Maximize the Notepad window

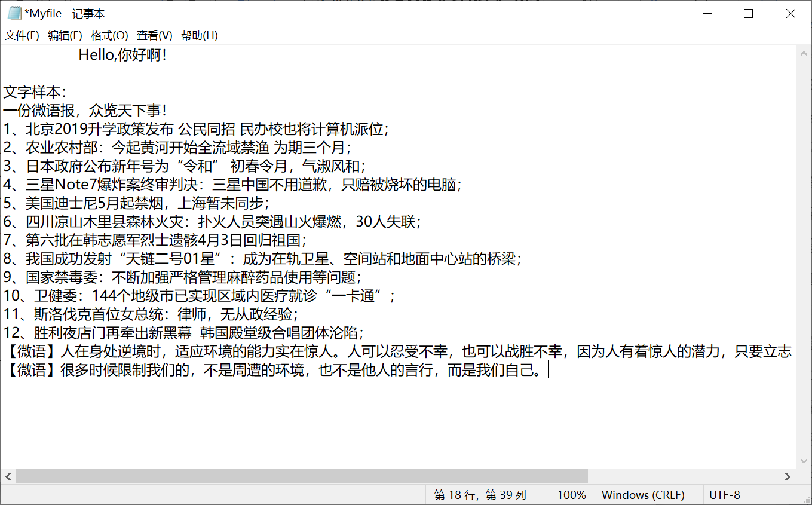pos(748,13)
